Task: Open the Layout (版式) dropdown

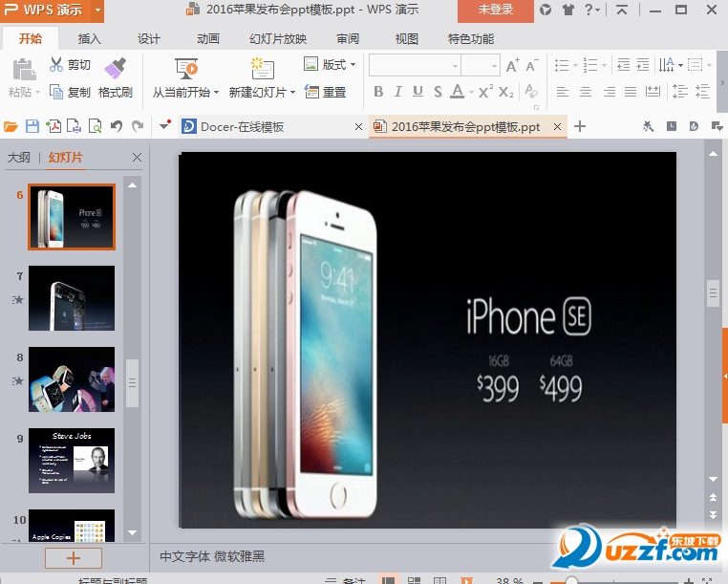Action: tap(331, 65)
